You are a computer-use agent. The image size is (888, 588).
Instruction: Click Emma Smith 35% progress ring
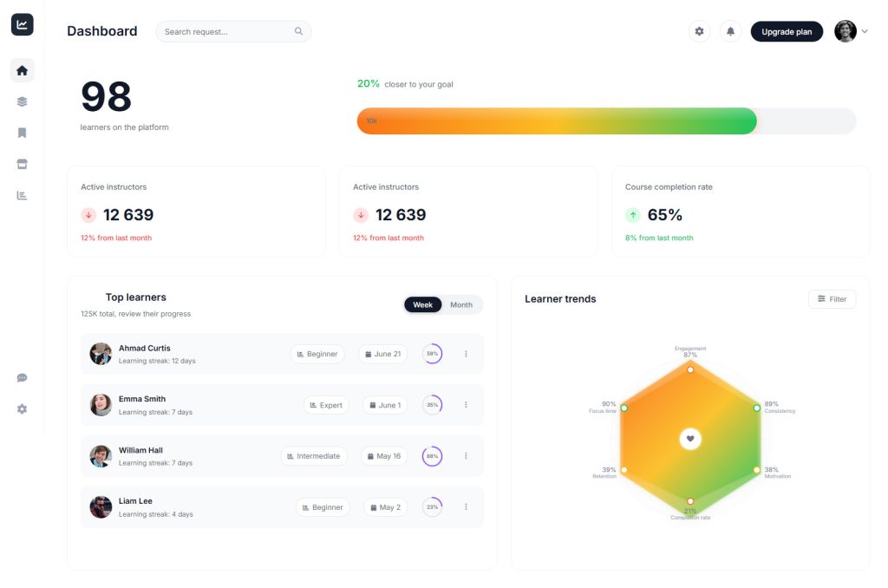(x=432, y=405)
